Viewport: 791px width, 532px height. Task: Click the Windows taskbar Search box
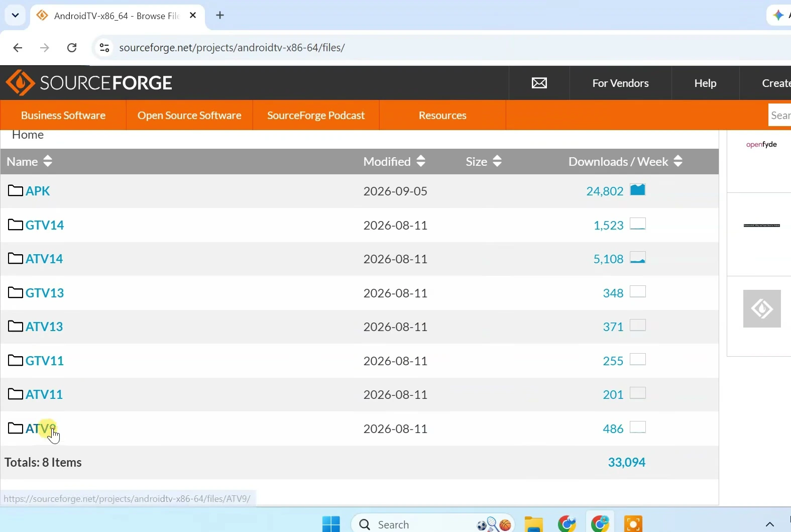point(433,524)
